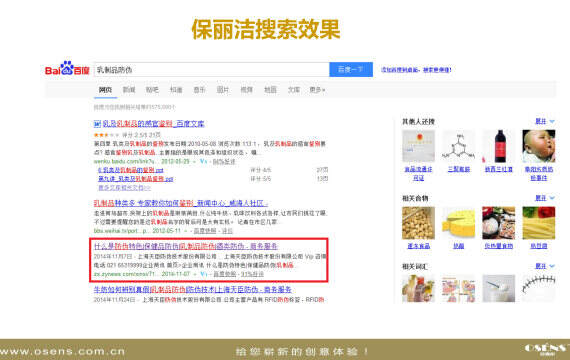Click the 三聚氰胺 link under the molecule image
570x360 pixels.
[x=459, y=169]
